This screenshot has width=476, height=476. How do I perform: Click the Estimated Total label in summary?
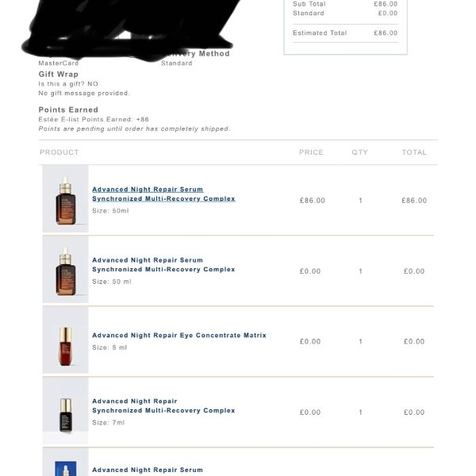tap(320, 33)
